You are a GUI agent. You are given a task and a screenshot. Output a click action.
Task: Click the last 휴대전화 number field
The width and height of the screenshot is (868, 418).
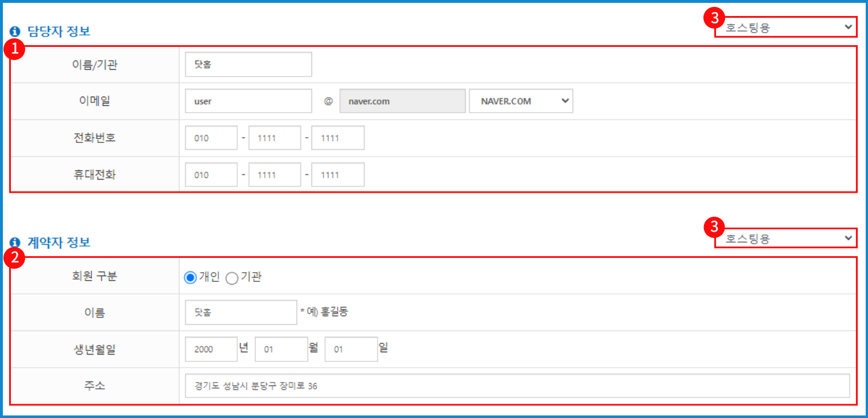pyautogui.click(x=337, y=175)
